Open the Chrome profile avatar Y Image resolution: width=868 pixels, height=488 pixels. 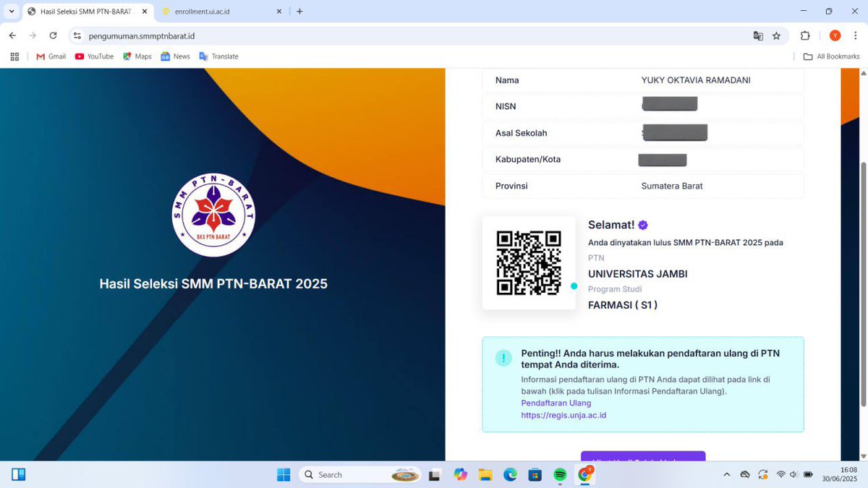(x=835, y=35)
